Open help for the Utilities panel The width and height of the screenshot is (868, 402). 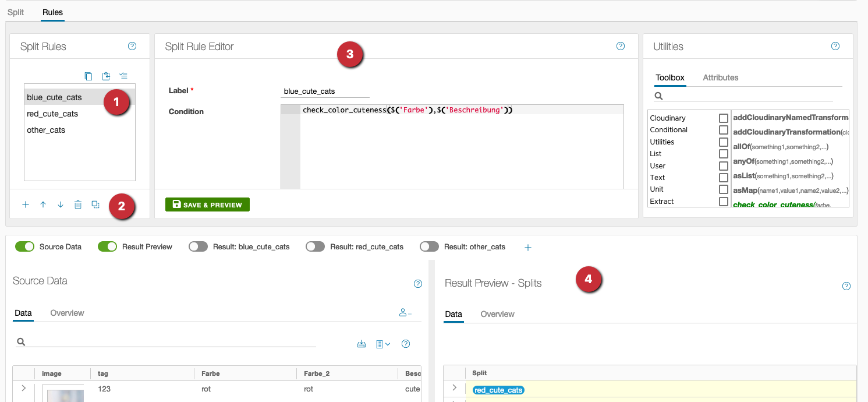(835, 47)
